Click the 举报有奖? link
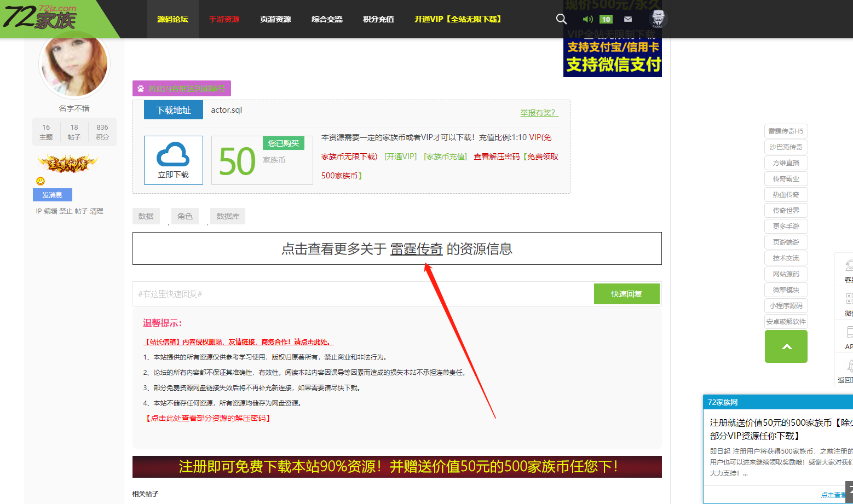 click(539, 113)
